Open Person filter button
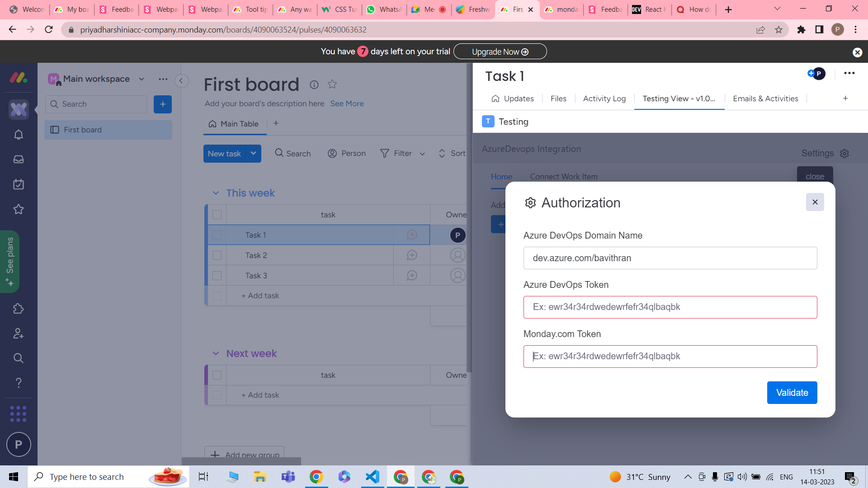Screen dimensions: 868x488 point(347,154)
